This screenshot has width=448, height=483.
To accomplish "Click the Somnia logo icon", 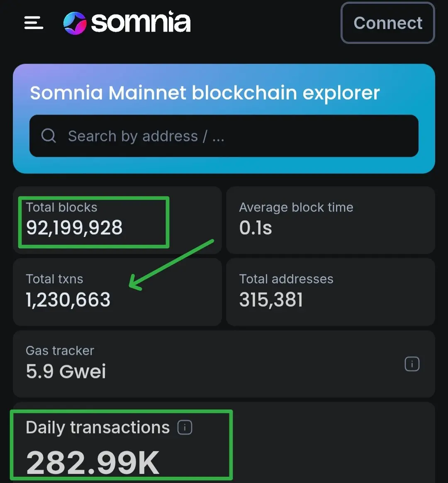I will tap(75, 23).
